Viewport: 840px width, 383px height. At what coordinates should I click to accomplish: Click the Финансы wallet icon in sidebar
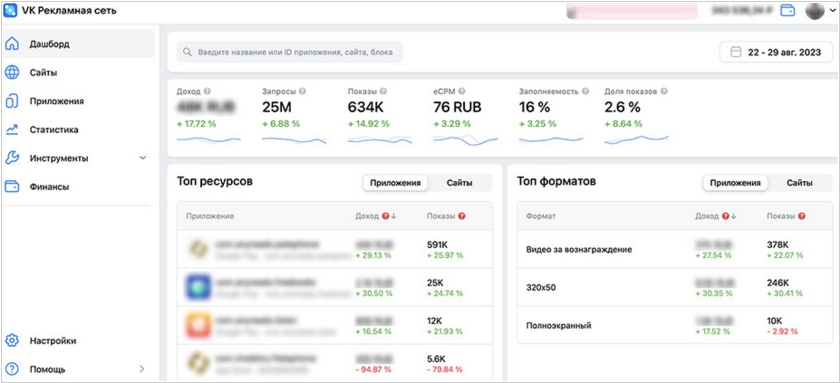coord(12,187)
